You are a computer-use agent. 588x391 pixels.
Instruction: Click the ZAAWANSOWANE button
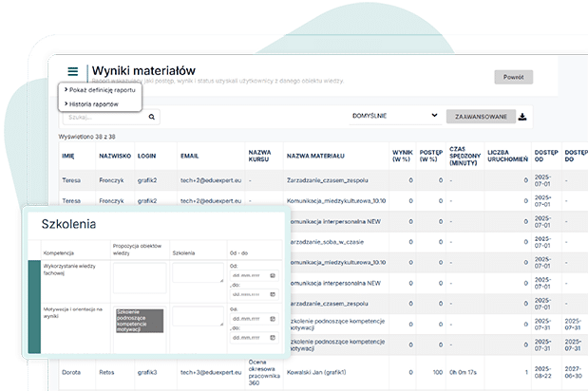479,117
